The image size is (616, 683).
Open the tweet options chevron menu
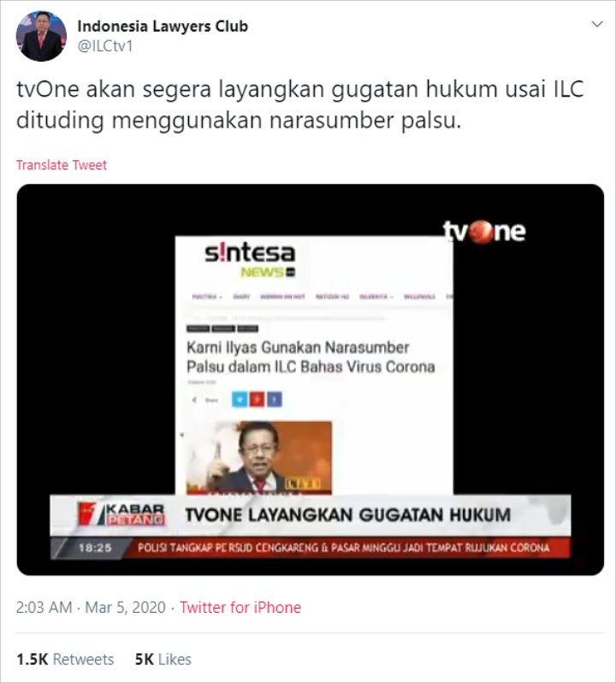pyautogui.click(x=597, y=24)
